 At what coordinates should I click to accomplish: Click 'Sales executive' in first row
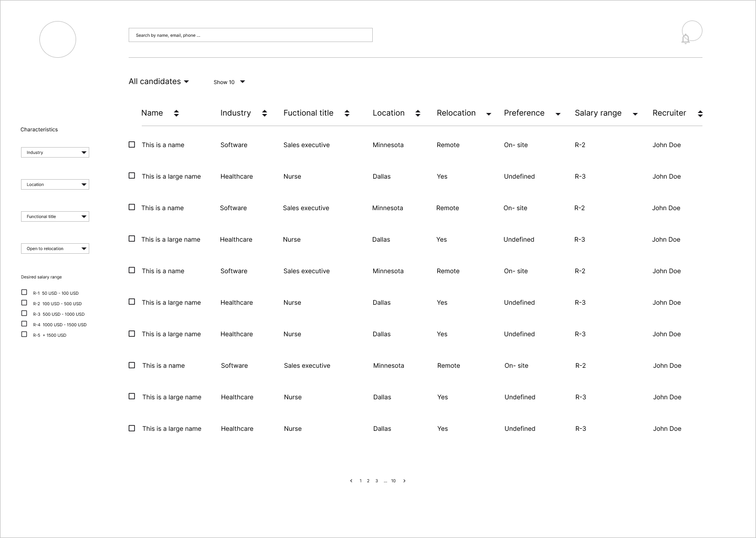click(x=307, y=145)
